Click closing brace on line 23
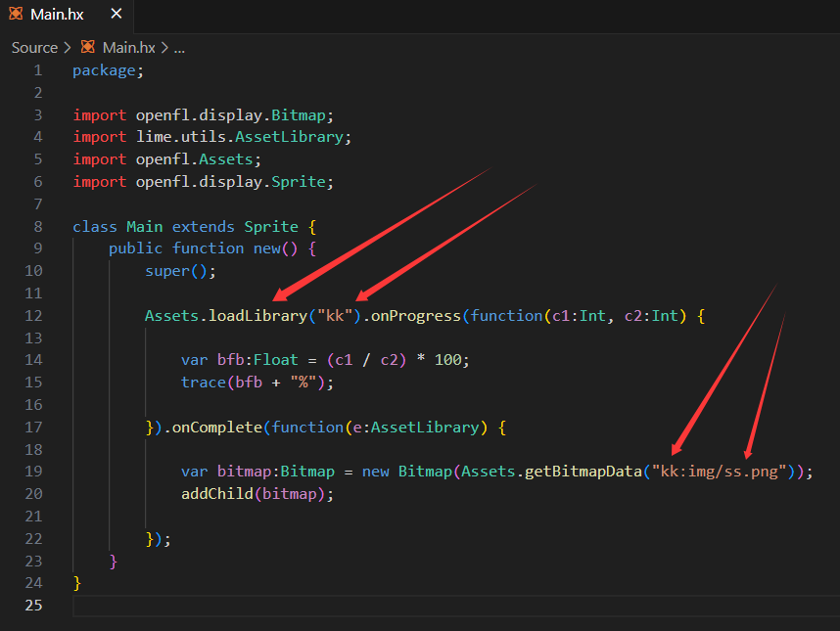The image size is (840, 631). [x=113, y=561]
